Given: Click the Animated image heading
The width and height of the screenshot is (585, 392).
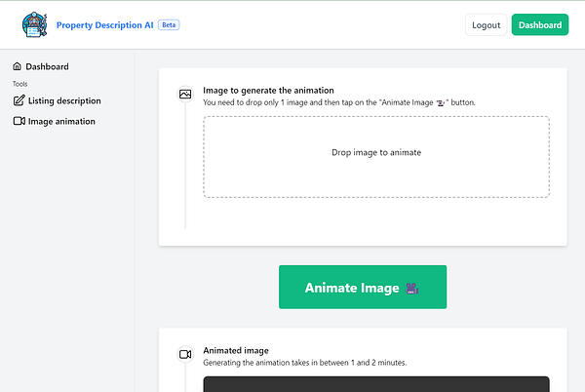Looking at the screenshot, I should click(x=236, y=350).
